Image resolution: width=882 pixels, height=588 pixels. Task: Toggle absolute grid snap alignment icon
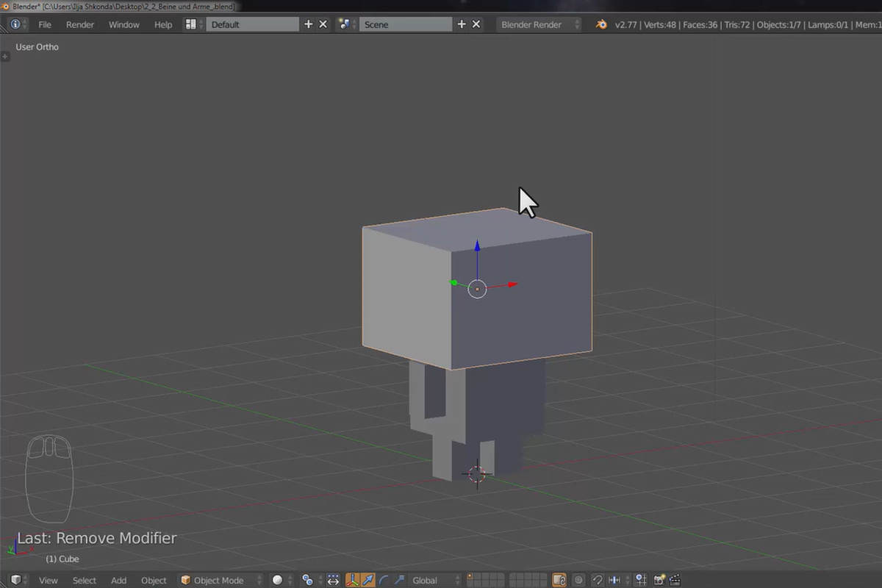coord(640,580)
